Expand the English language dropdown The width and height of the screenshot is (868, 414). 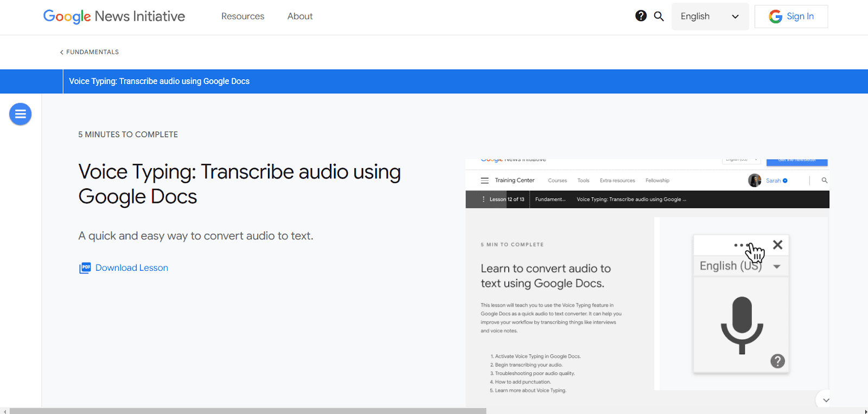pos(710,16)
